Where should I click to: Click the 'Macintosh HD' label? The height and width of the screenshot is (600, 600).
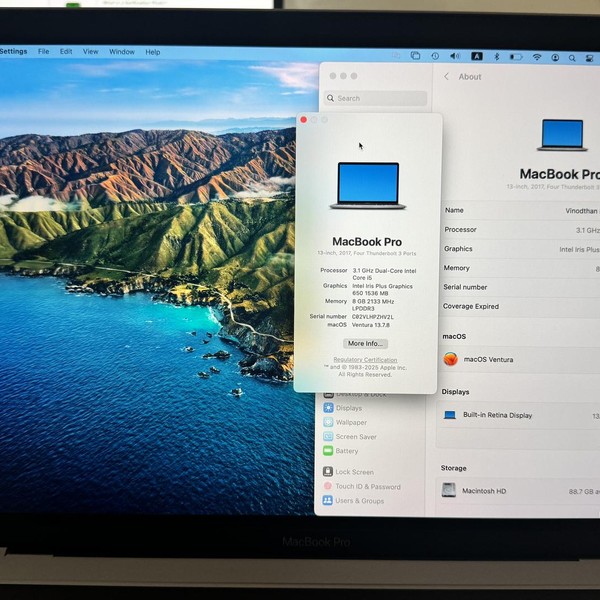click(484, 491)
